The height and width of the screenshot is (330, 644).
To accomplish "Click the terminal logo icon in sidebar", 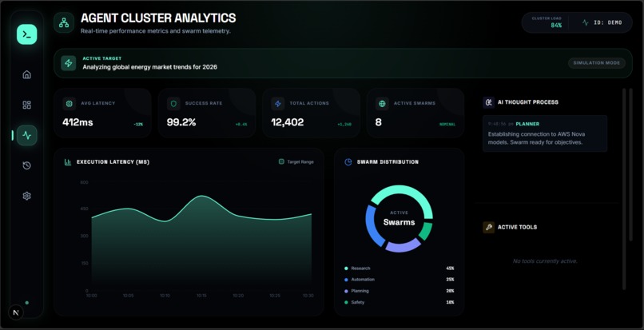I will pyautogui.click(x=26, y=34).
